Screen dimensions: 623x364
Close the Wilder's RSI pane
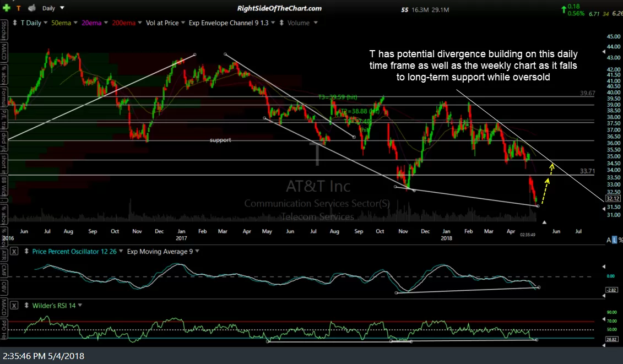pyautogui.click(x=14, y=306)
